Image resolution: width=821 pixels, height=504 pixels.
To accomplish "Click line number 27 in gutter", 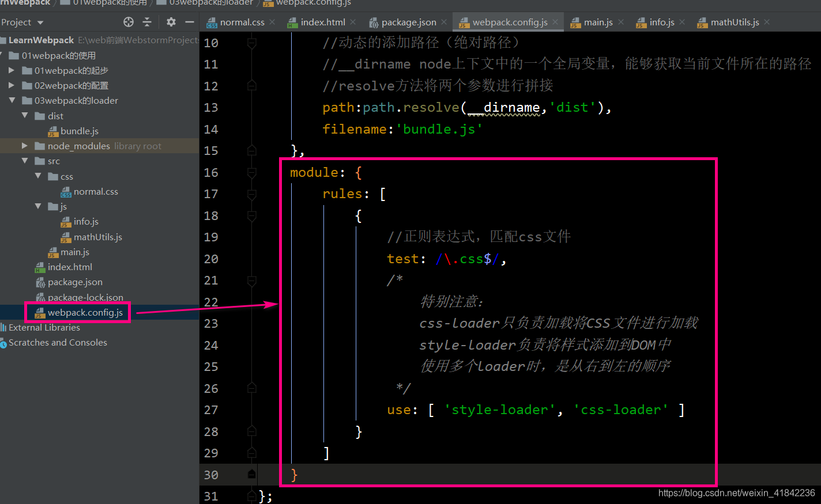I will tap(211, 410).
